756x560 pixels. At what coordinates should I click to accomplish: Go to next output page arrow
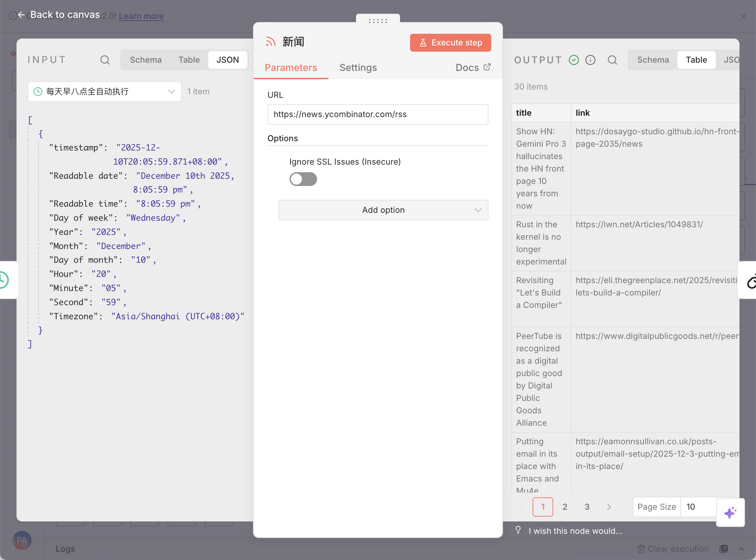(x=609, y=507)
